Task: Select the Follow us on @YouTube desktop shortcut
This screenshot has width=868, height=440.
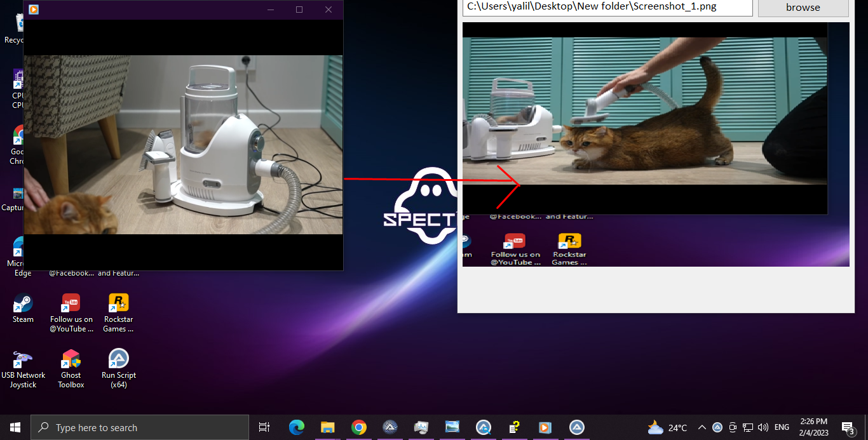Action: 71,314
